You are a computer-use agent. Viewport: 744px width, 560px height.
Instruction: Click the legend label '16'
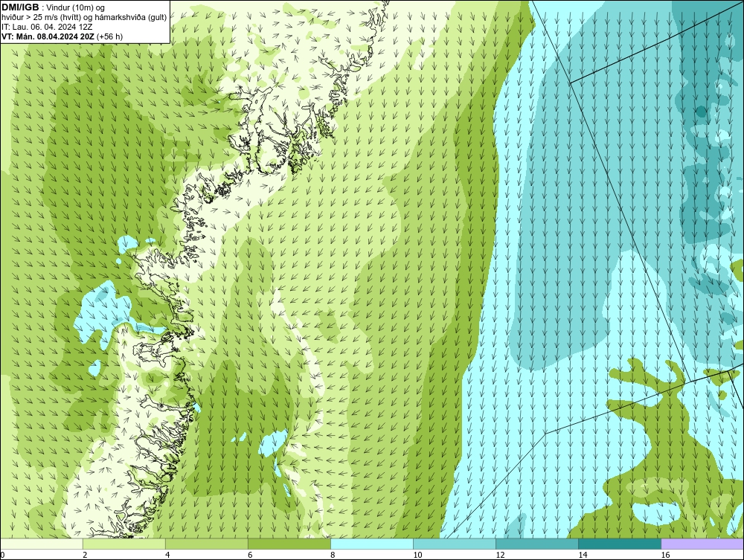pos(665,555)
